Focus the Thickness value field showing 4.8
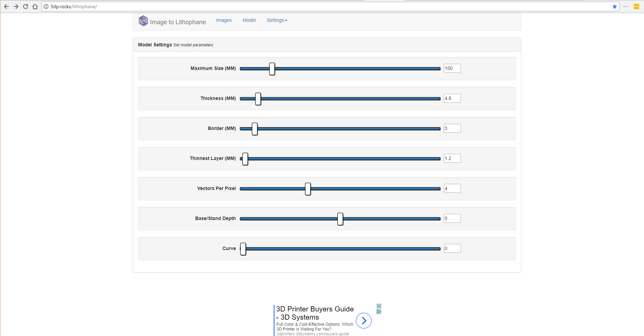The width and height of the screenshot is (644, 336). click(x=452, y=98)
